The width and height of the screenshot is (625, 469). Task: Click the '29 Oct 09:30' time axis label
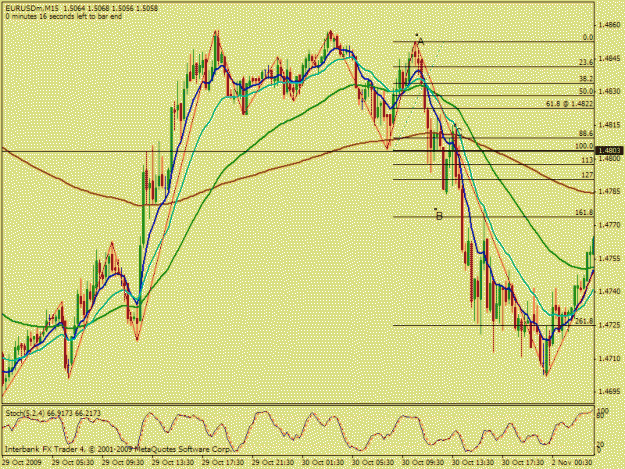pyautogui.click(x=123, y=463)
